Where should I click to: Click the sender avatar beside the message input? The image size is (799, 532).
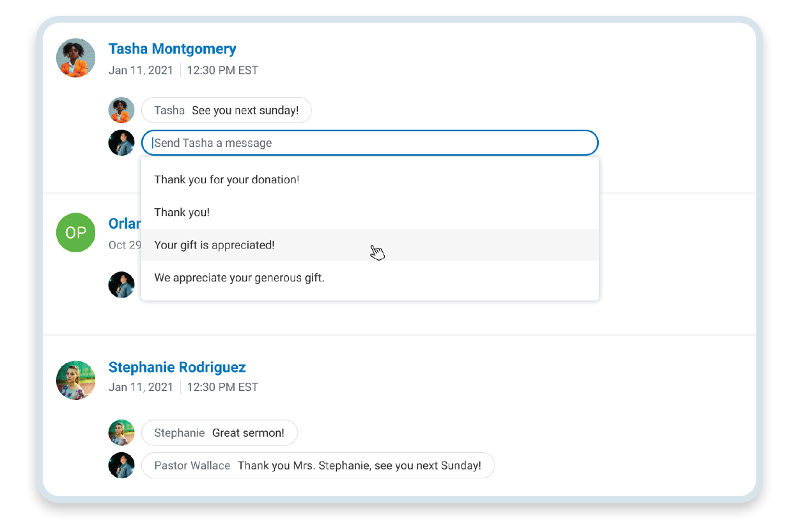(x=121, y=143)
